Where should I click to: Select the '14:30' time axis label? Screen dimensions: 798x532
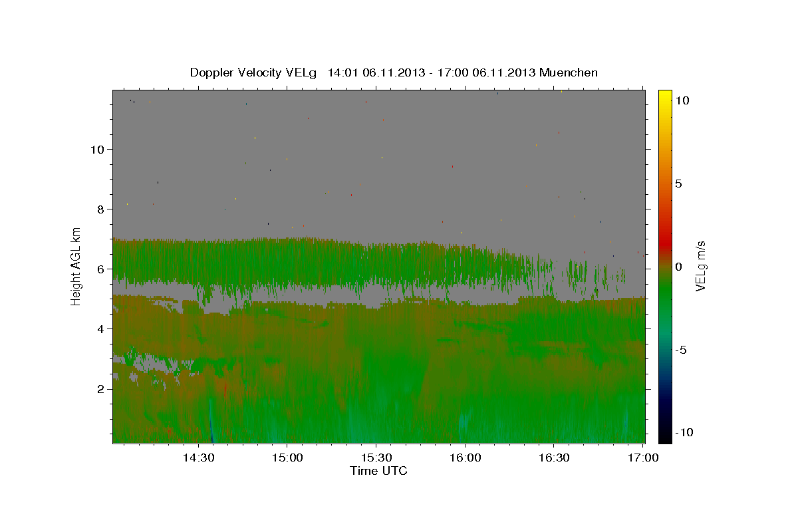click(x=198, y=458)
